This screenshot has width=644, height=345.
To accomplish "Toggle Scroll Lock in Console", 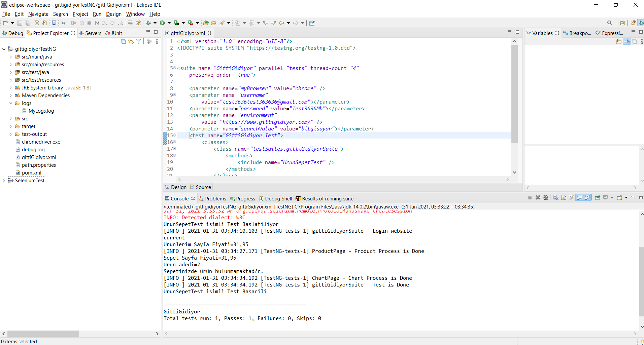I will 564,197.
